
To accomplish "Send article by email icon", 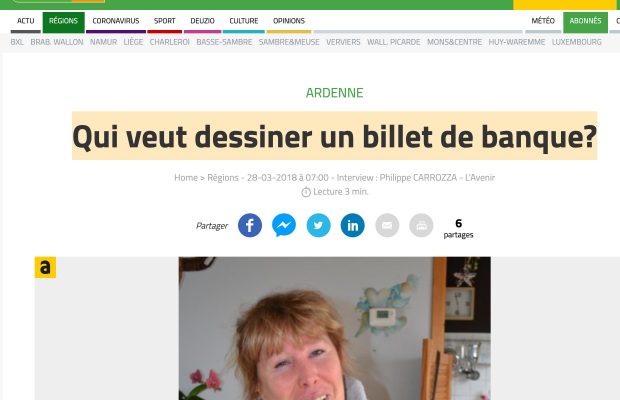I will 387,225.
